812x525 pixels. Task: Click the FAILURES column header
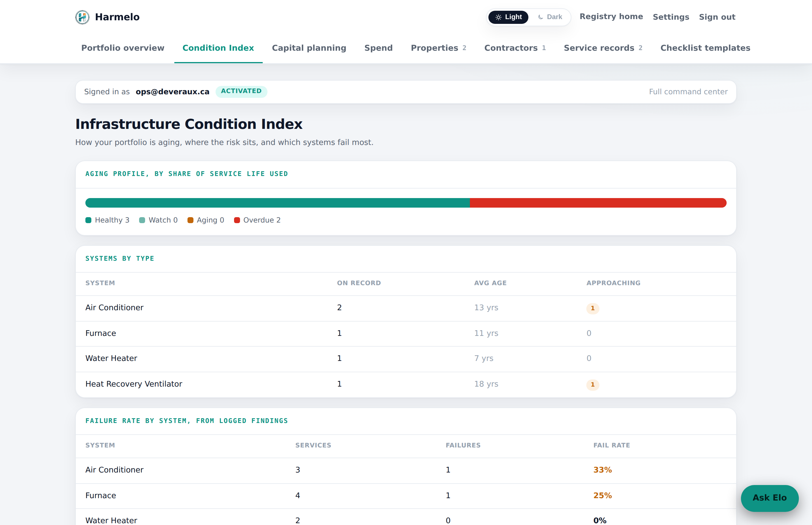pyautogui.click(x=463, y=445)
